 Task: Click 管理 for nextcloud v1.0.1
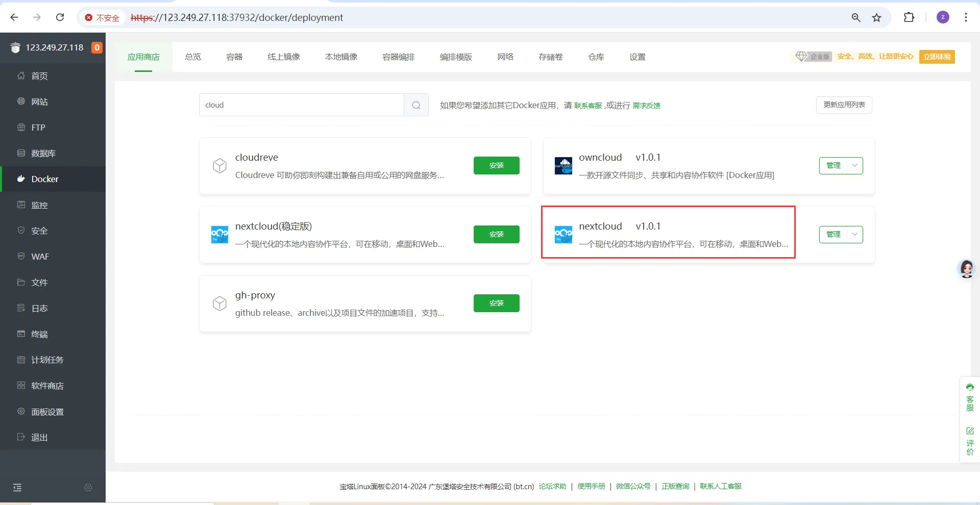click(833, 235)
